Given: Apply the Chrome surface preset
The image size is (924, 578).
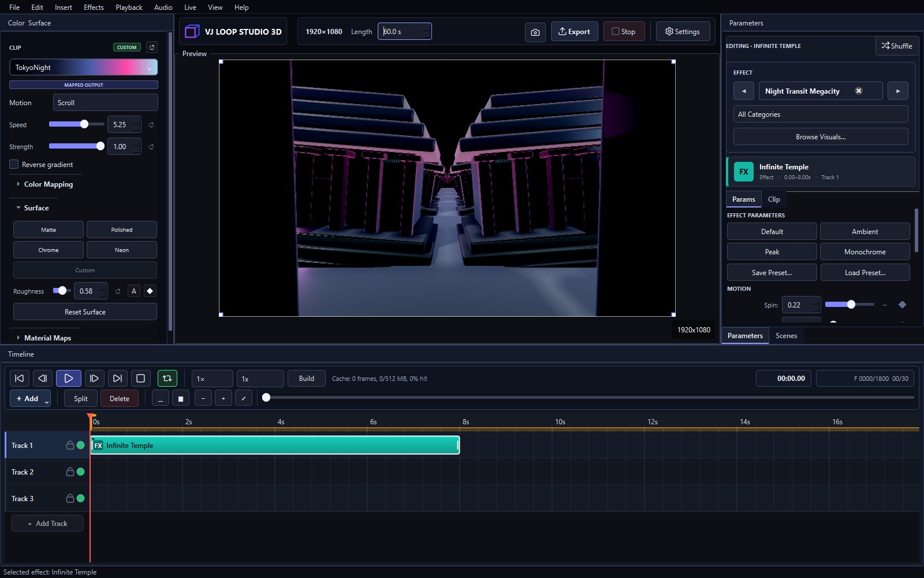Looking at the screenshot, I should click(x=49, y=250).
